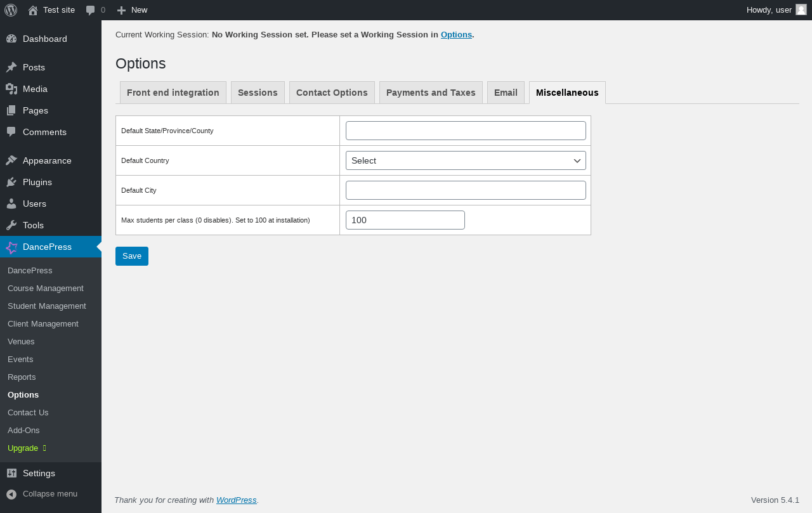812x513 pixels.
Task: Follow the Options link in session notice
Action: tap(456, 34)
